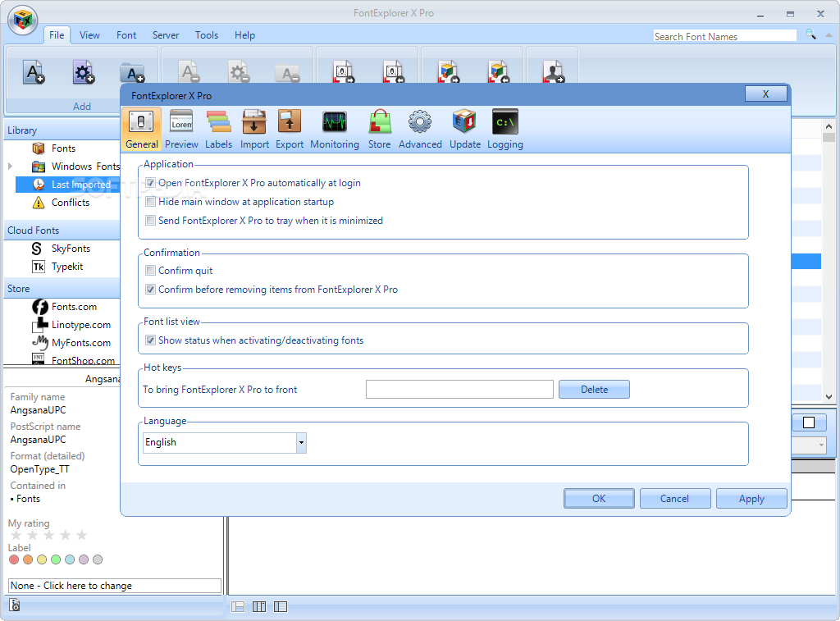Expand the Windows Fonts tree node

(10, 167)
